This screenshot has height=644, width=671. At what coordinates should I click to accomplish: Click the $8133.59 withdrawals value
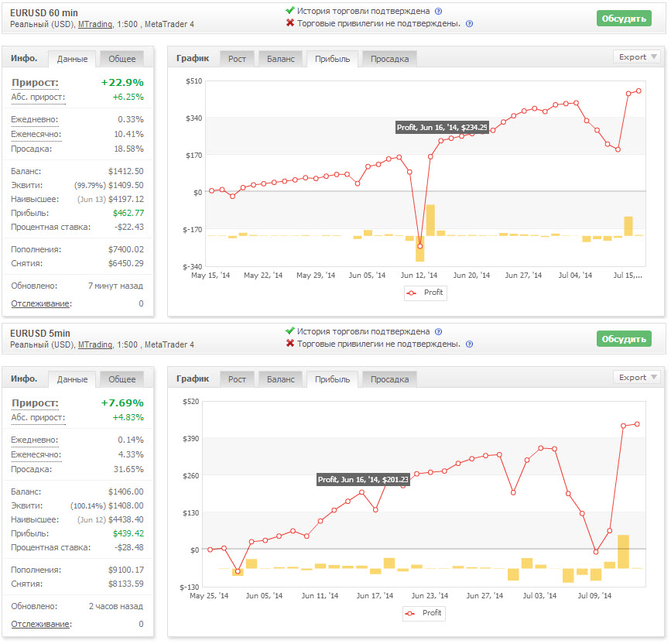[126, 584]
